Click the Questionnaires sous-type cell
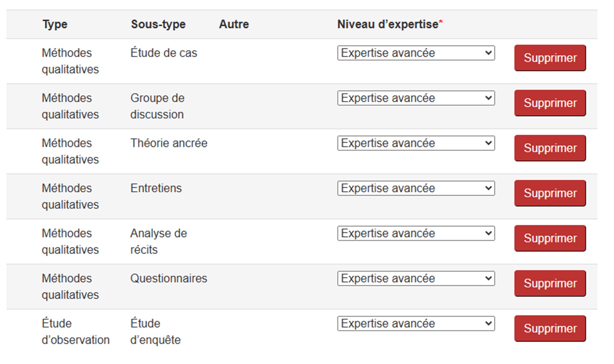The image size is (614, 364). click(x=169, y=278)
